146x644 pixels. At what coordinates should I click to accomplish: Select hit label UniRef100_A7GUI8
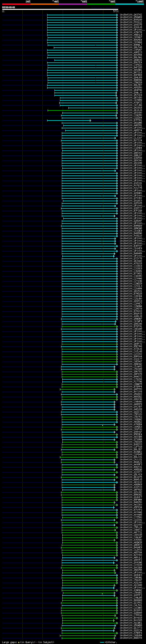131,263
